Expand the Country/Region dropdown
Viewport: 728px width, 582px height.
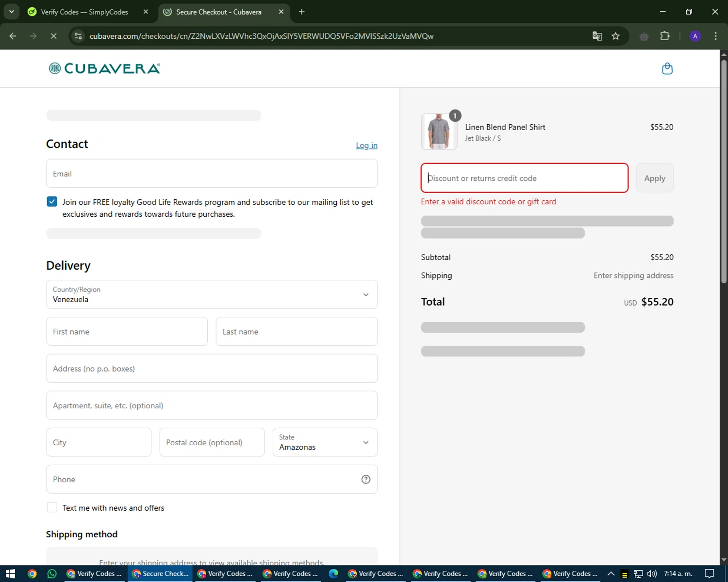click(212, 294)
